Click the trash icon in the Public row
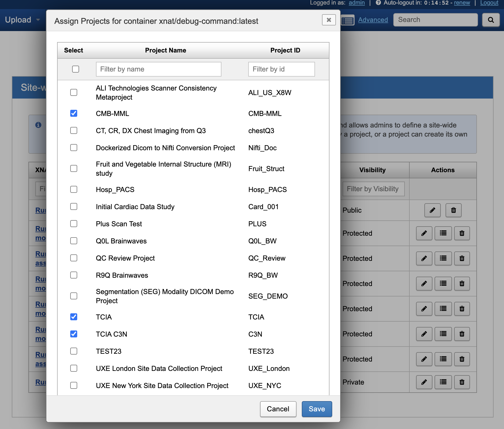This screenshot has width=504, height=429. point(453,210)
